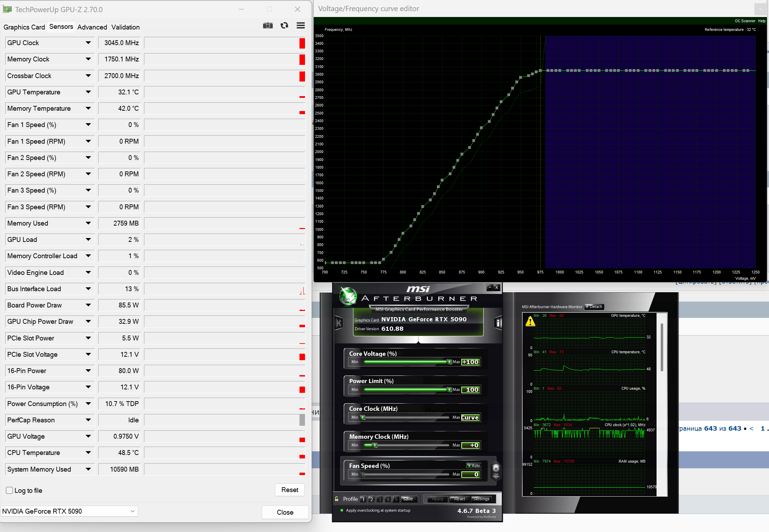Select Afterburner profile slot 1
This screenshot has width=769, height=532.
(363, 499)
